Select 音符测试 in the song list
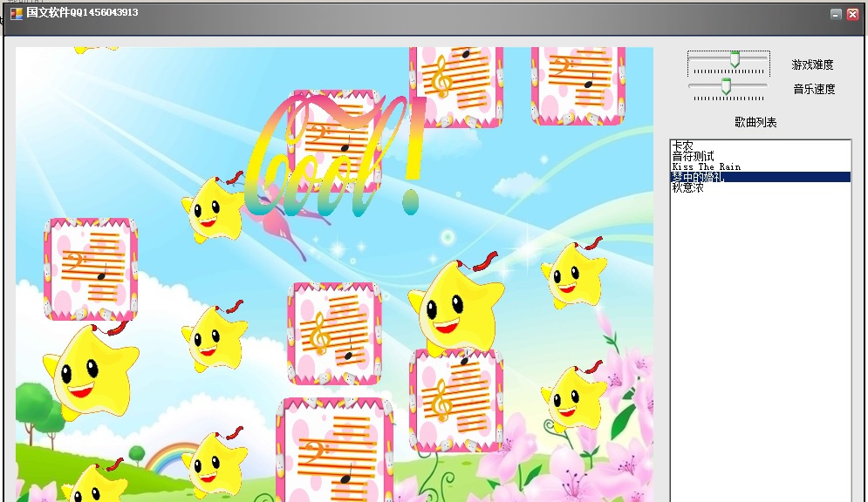The height and width of the screenshot is (502, 868). click(x=760, y=156)
